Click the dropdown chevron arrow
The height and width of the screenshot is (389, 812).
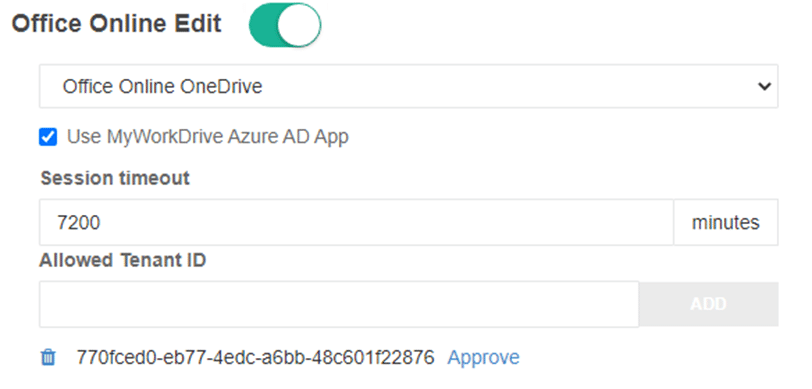764,87
